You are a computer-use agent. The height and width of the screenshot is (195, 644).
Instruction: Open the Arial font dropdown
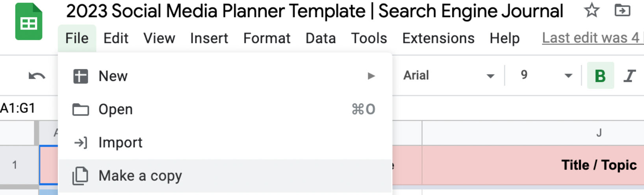pos(448,75)
